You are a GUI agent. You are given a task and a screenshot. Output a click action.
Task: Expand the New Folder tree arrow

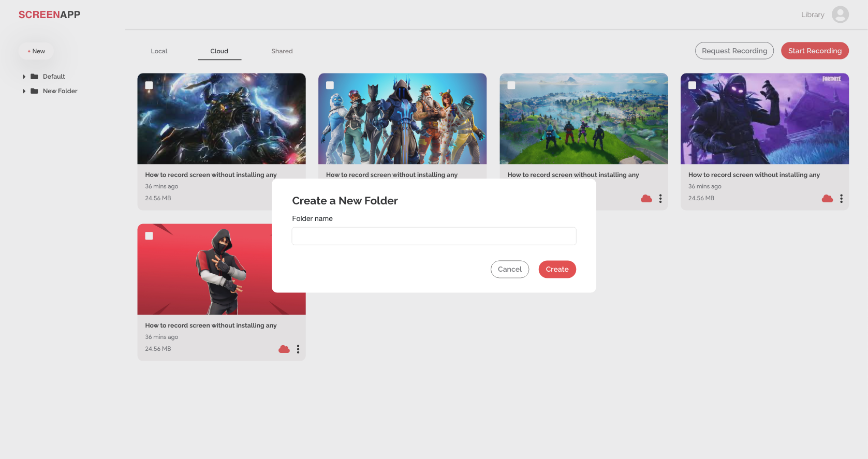click(x=24, y=91)
